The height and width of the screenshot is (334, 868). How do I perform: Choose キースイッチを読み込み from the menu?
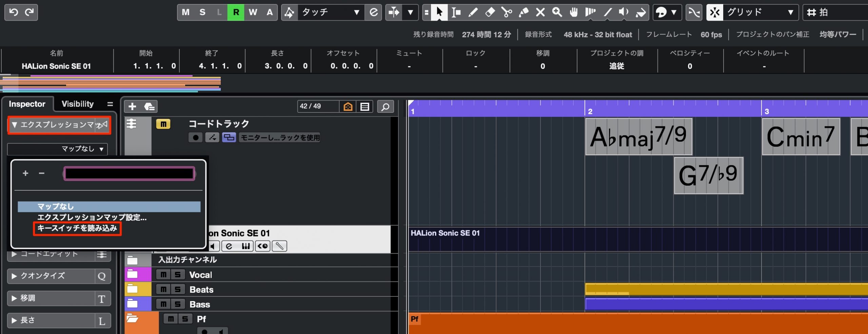pos(77,228)
